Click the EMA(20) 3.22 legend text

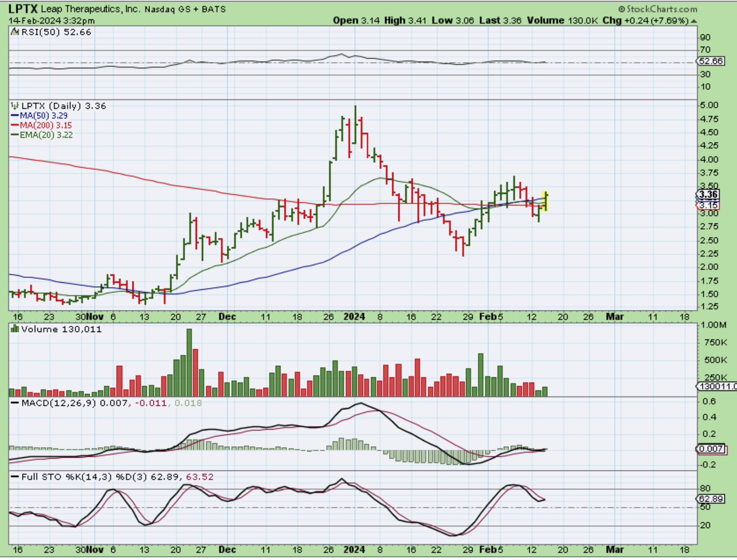click(46, 135)
